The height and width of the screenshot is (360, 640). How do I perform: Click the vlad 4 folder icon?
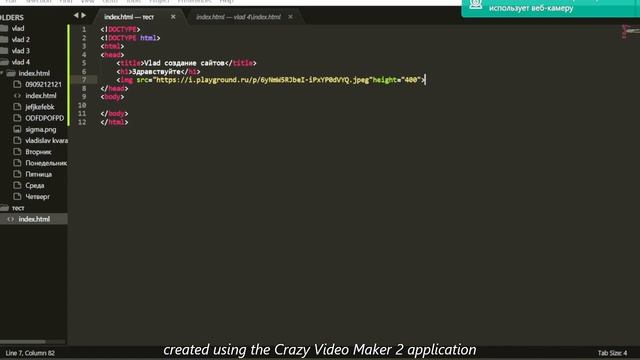[x=4, y=62]
